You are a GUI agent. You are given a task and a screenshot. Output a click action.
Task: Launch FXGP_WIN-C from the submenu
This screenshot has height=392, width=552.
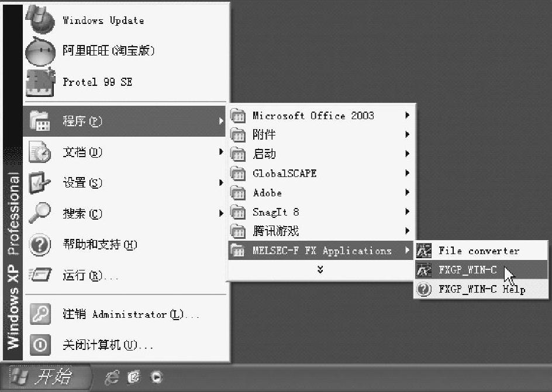point(481,270)
